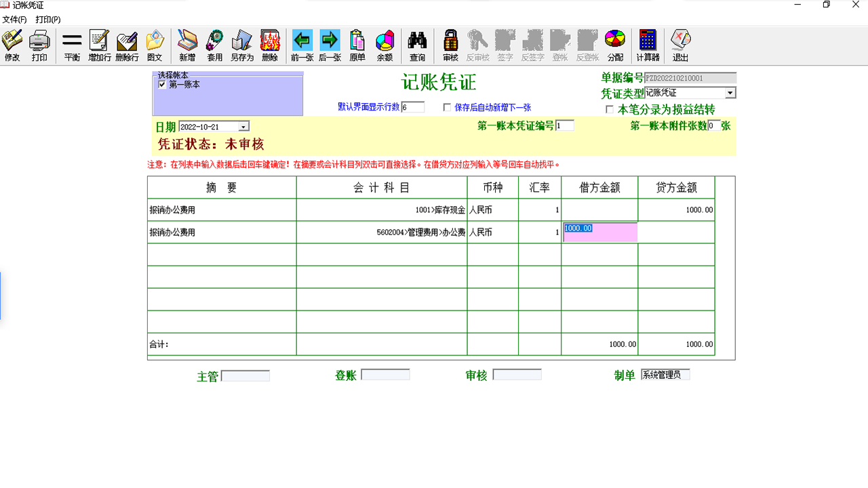868x488 pixels.
Task: Click the highlighted 1000.00 debit amount cell
Action: coord(599,231)
